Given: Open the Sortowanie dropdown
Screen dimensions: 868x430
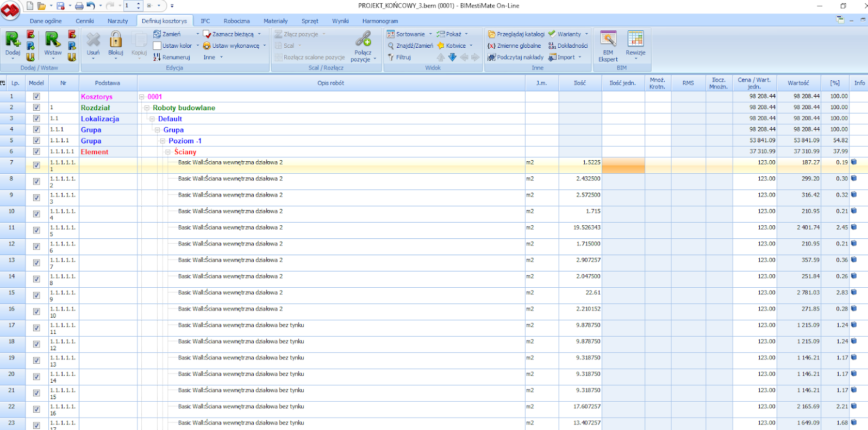Looking at the screenshot, I should click(410, 34).
